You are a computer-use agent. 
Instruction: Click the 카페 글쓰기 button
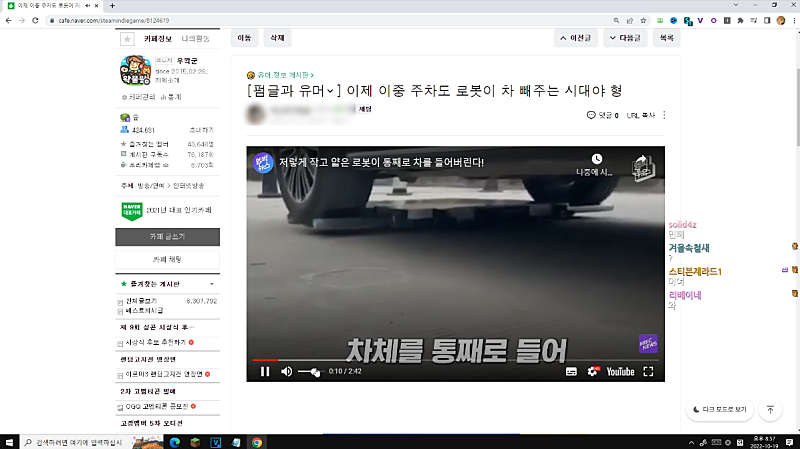point(167,237)
